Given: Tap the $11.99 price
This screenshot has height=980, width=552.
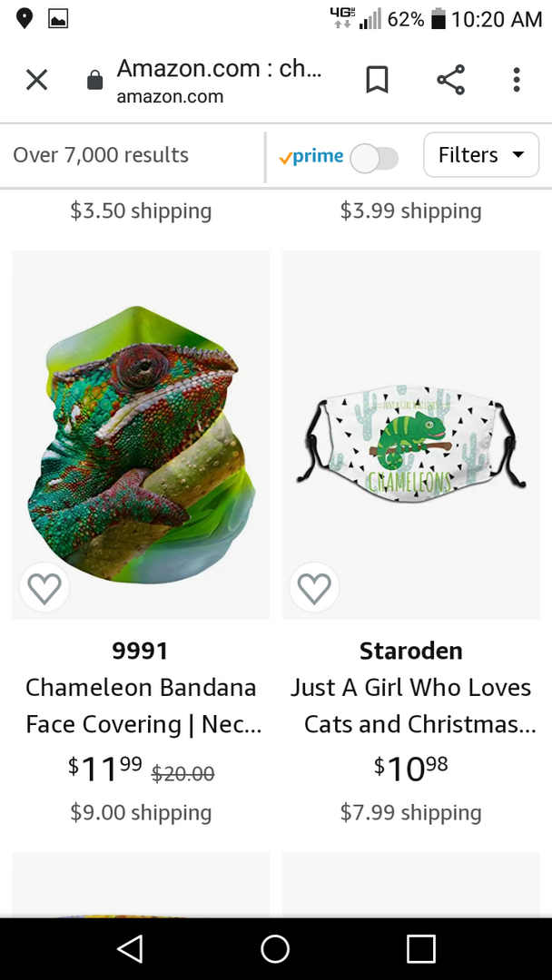Looking at the screenshot, I should [x=106, y=769].
